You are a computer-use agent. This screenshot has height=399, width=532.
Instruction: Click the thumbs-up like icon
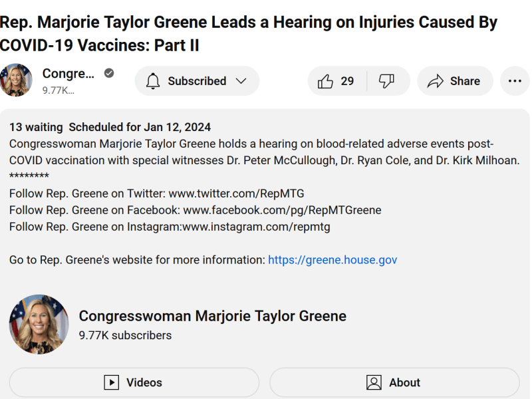(325, 81)
